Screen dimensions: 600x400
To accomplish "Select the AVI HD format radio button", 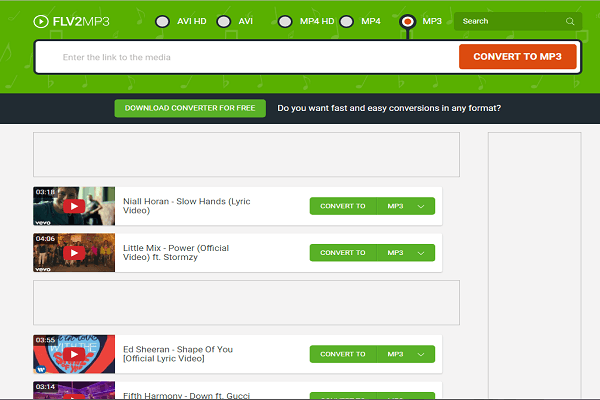I will click(x=162, y=21).
